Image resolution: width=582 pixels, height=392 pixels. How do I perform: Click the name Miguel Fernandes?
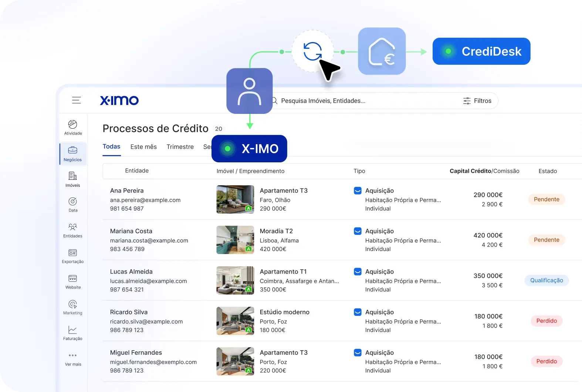pos(136,352)
